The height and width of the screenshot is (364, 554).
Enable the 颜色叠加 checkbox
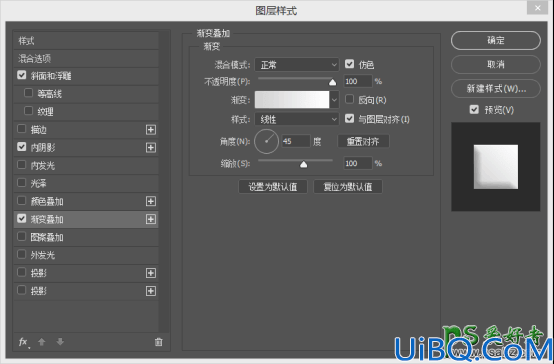click(22, 201)
